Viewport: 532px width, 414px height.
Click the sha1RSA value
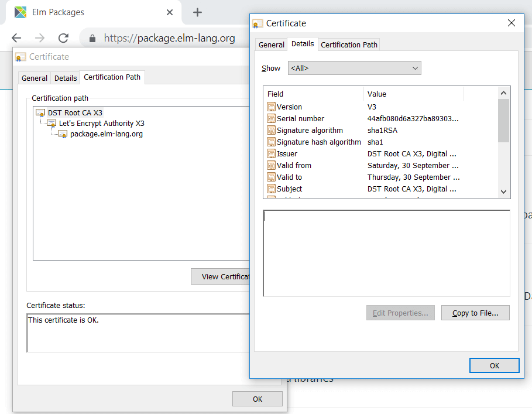click(382, 131)
